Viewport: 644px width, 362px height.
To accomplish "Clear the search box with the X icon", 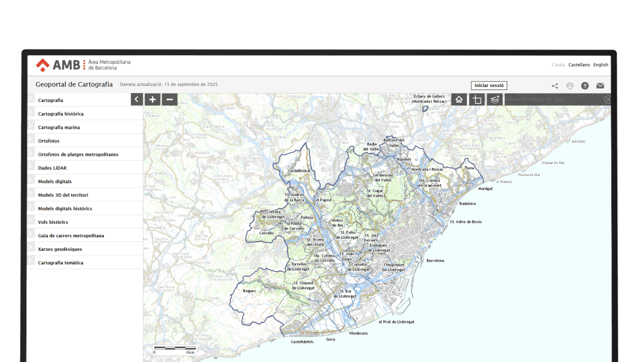I will pyautogui.click(x=607, y=99).
